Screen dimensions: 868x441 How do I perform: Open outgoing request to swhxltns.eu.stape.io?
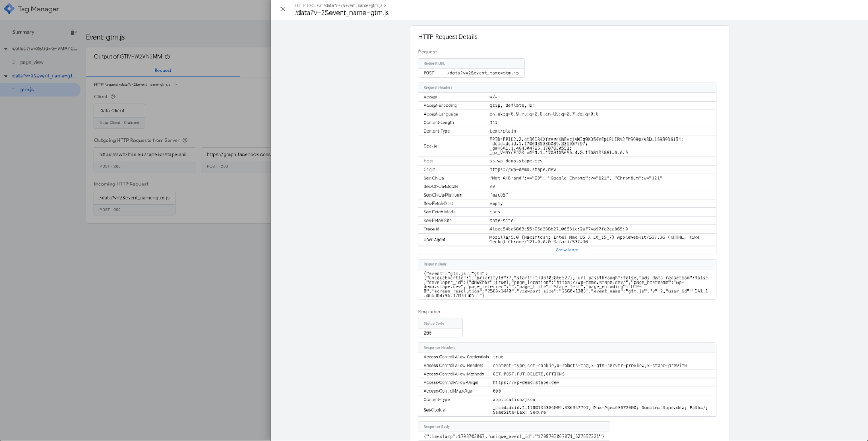[x=145, y=160]
